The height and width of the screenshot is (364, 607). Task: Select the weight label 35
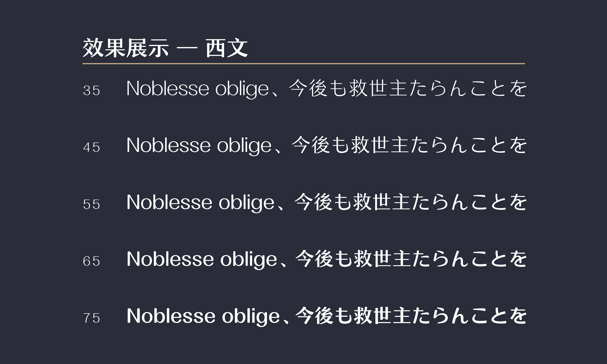pyautogui.click(x=91, y=91)
